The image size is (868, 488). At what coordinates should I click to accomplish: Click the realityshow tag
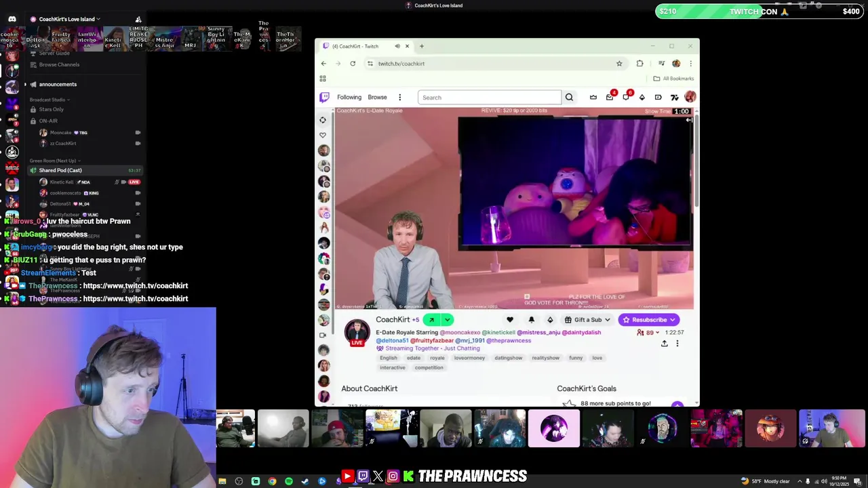[545, 358]
